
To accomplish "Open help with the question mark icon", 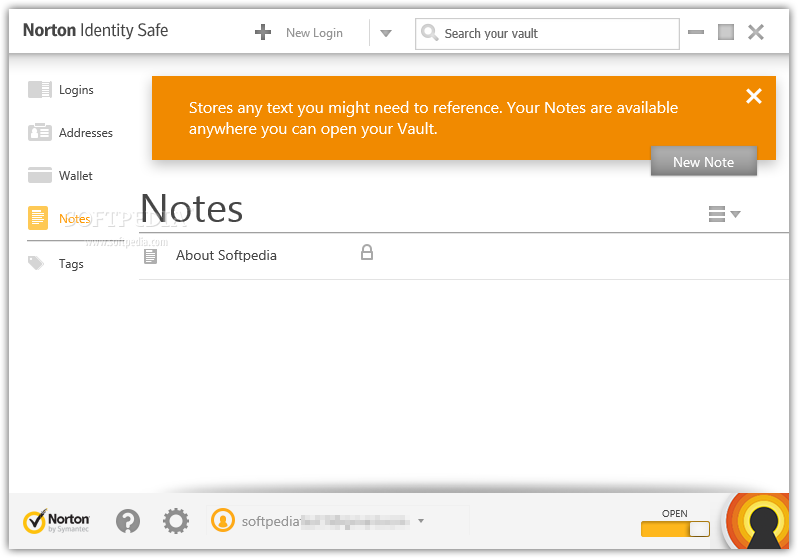I will (128, 521).
